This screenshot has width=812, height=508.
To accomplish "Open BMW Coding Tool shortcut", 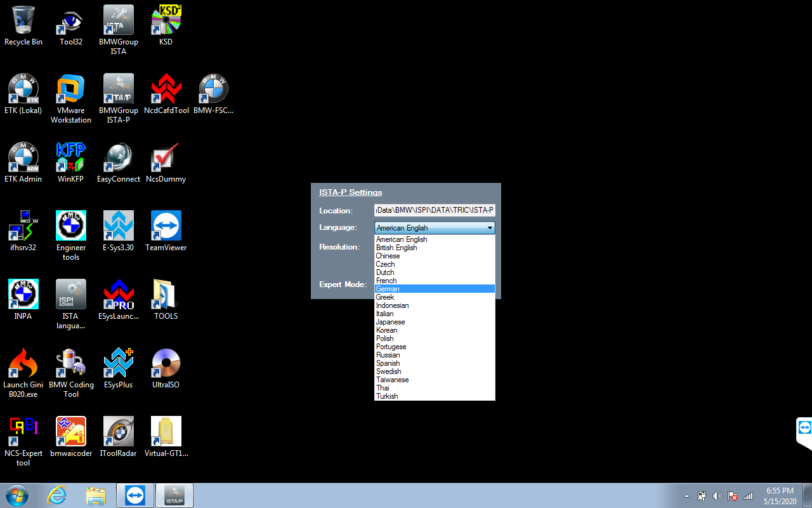I will [71, 373].
